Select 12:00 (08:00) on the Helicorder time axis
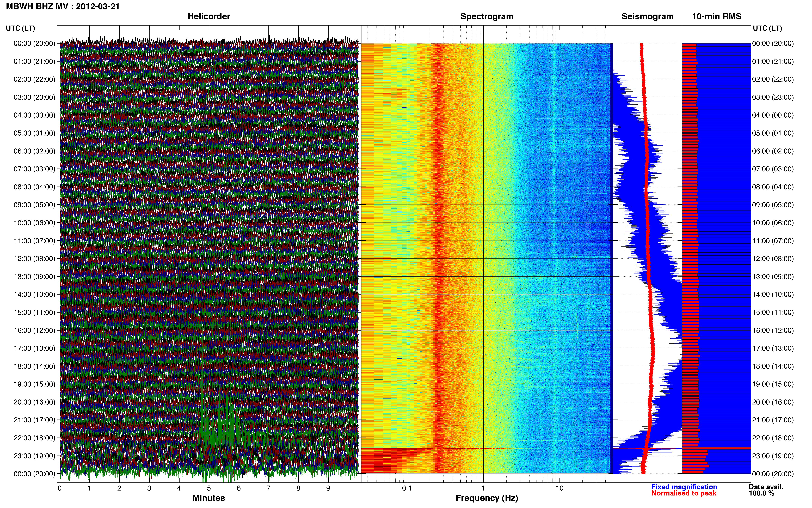 click(34, 259)
